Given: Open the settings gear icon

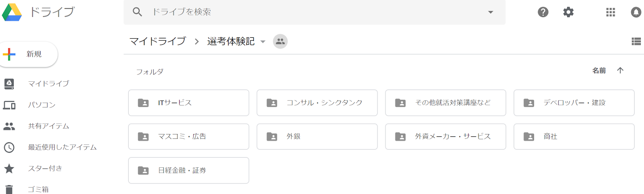Looking at the screenshot, I should [x=568, y=12].
